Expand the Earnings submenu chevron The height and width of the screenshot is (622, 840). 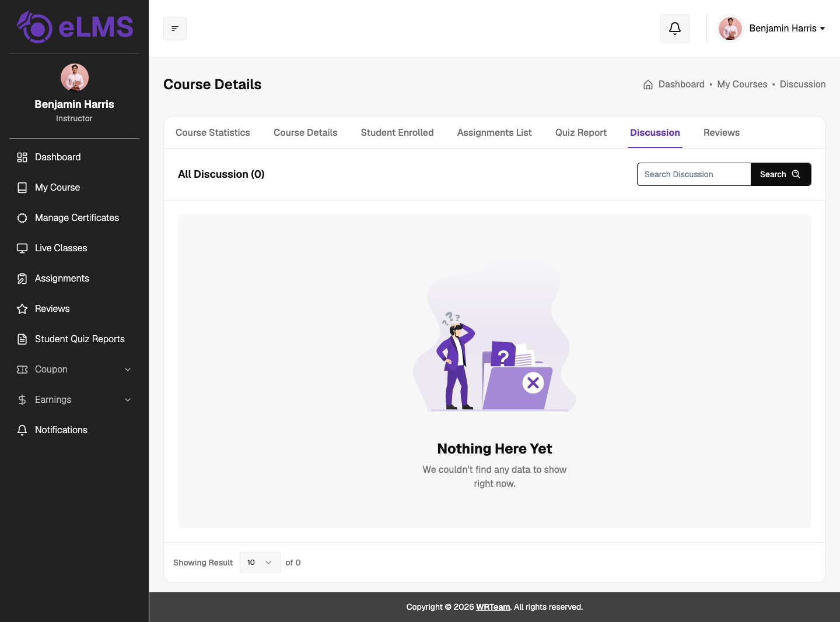[x=128, y=400]
